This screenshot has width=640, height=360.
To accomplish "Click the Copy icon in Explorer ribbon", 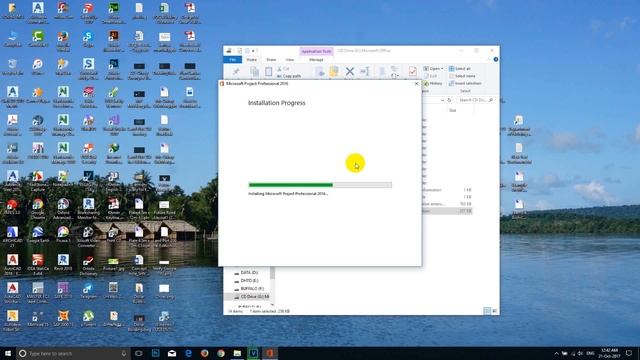I will pos(254,72).
